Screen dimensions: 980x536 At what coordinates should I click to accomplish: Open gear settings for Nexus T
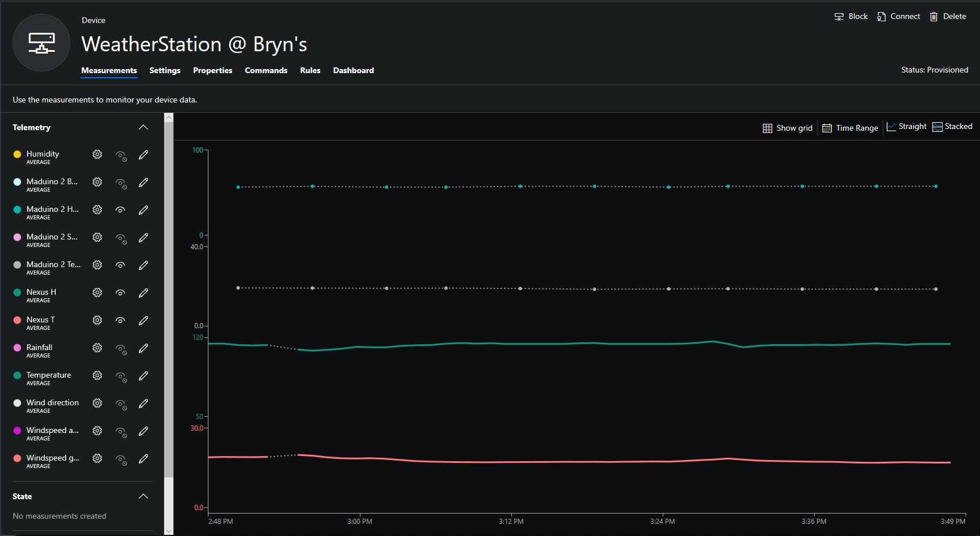pos(97,320)
